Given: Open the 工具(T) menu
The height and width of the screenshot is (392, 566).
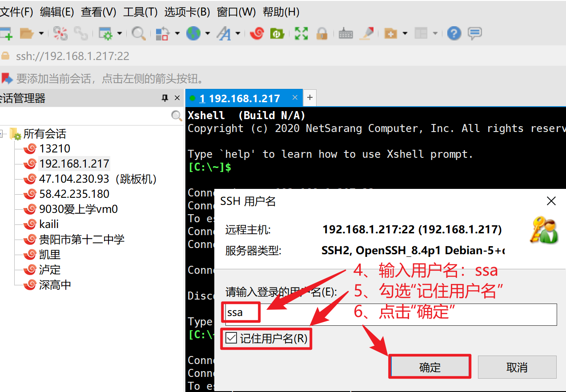Looking at the screenshot, I should [140, 12].
